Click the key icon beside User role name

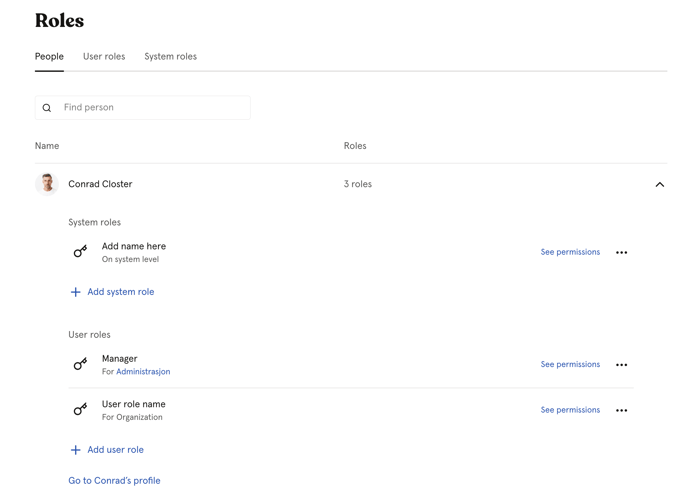80,409
